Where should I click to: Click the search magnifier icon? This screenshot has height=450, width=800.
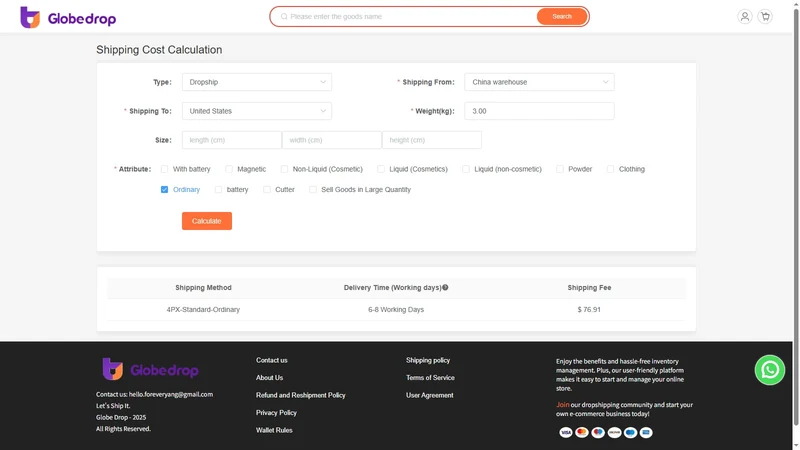pyautogui.click(x=284, y=16)
